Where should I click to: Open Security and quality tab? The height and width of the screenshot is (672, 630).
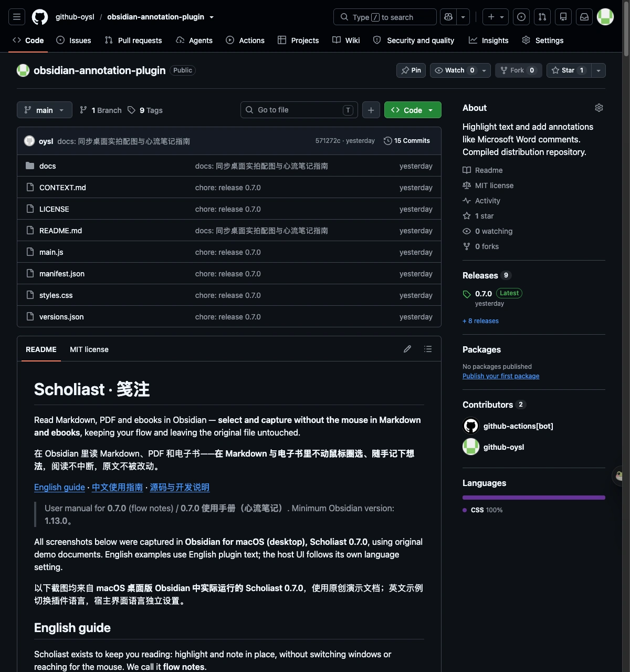pyautogui.click(x=414, y=40)
